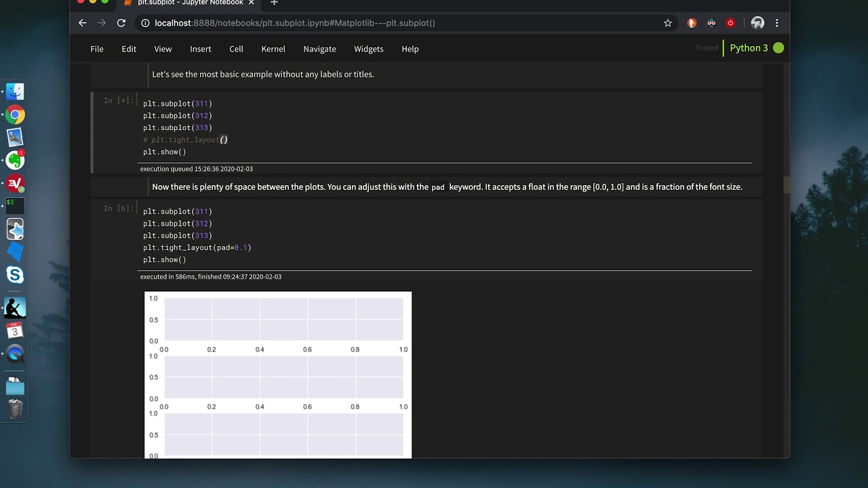This screenshot has height=488, width=868.
Task: Click the Python 3 kernel name
Action: (749, 48)
